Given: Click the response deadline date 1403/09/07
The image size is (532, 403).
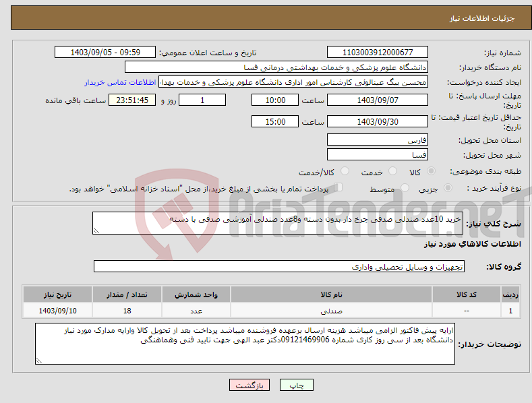Looking at the screenshot, I should tap(378, 100).
